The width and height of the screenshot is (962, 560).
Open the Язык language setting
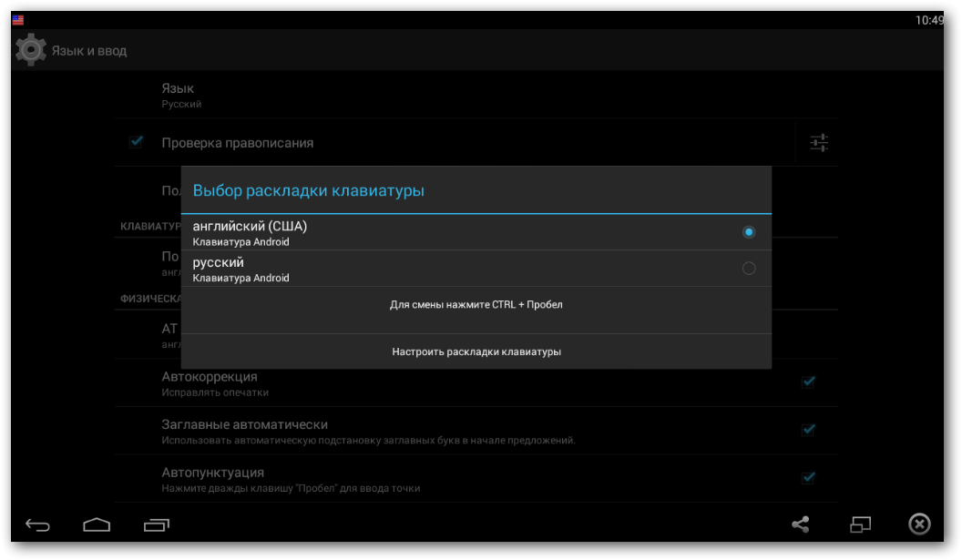coord(179,95)
